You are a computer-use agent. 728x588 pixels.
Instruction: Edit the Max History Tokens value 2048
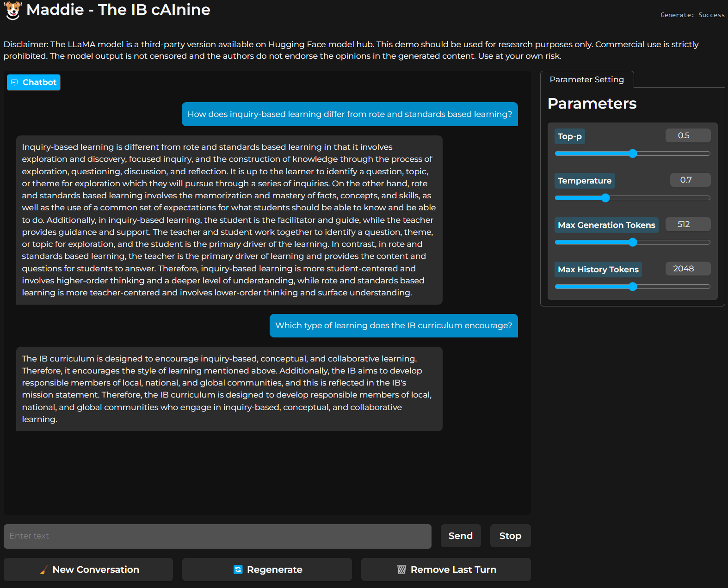[x=688, y=269]
